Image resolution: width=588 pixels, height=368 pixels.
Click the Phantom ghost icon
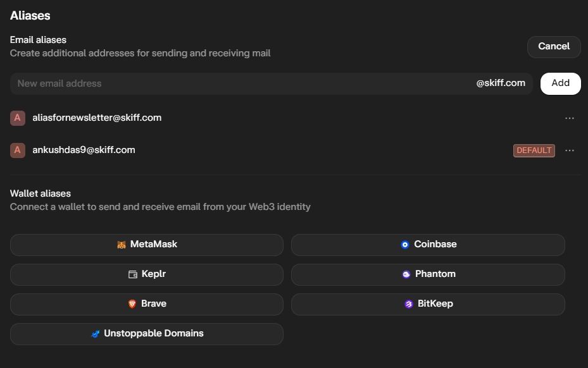click(406, 274)
